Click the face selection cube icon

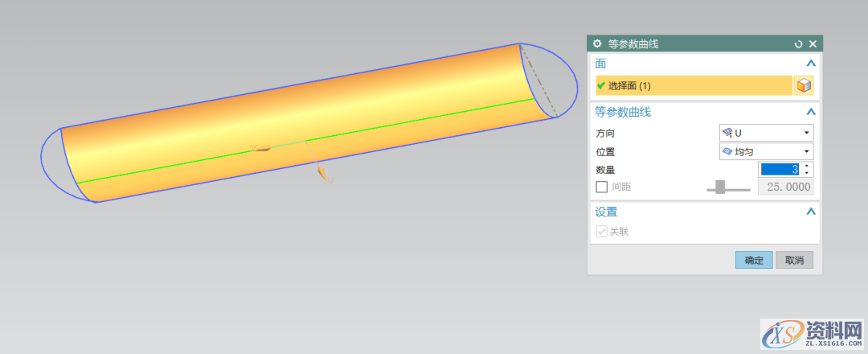(x=804, y=86)
